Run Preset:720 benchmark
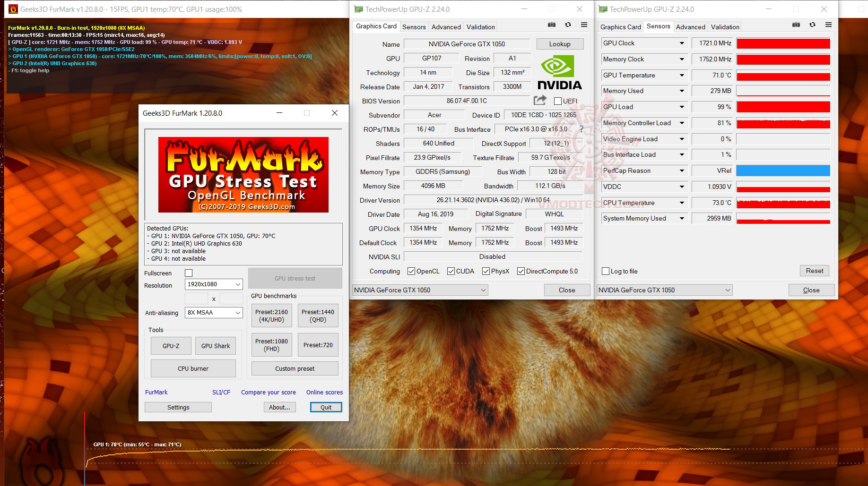 coord(318,345)
